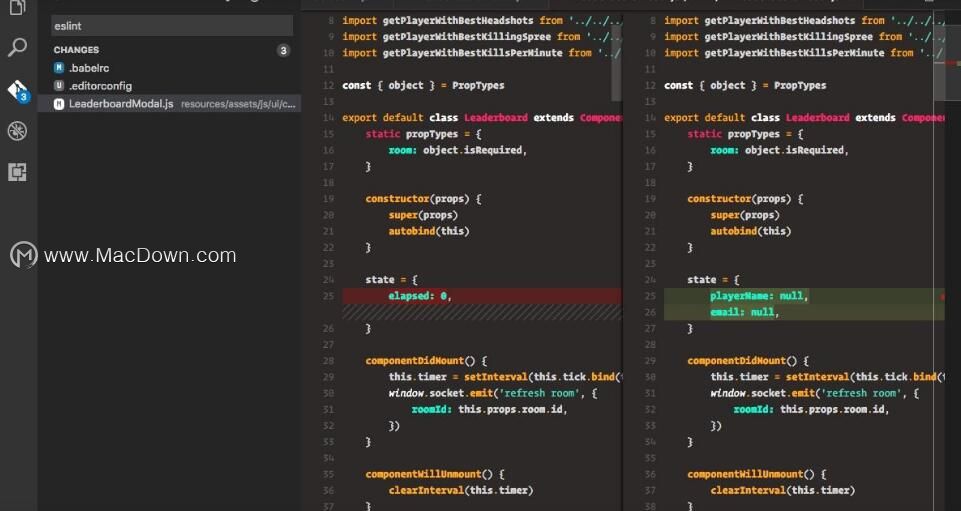Click 'componentWillUnmount() {' in the right editor

pyautogui.click(x=757, y=474)
